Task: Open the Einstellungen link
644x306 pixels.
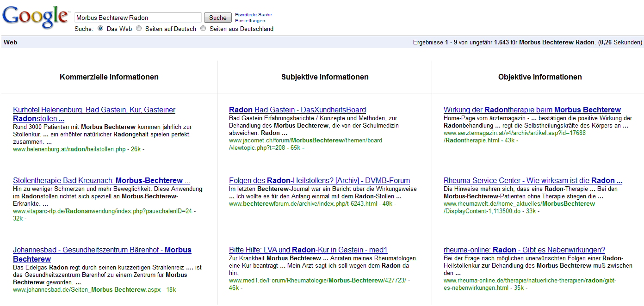Action: 250,21
